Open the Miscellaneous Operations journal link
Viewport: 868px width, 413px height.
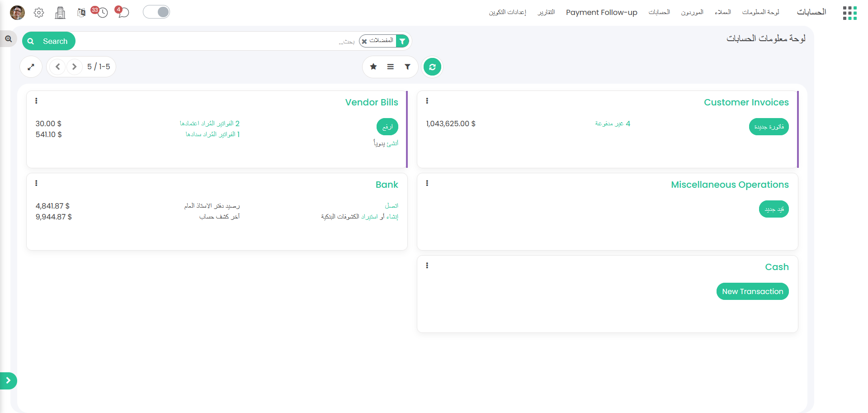pos(729,185)
